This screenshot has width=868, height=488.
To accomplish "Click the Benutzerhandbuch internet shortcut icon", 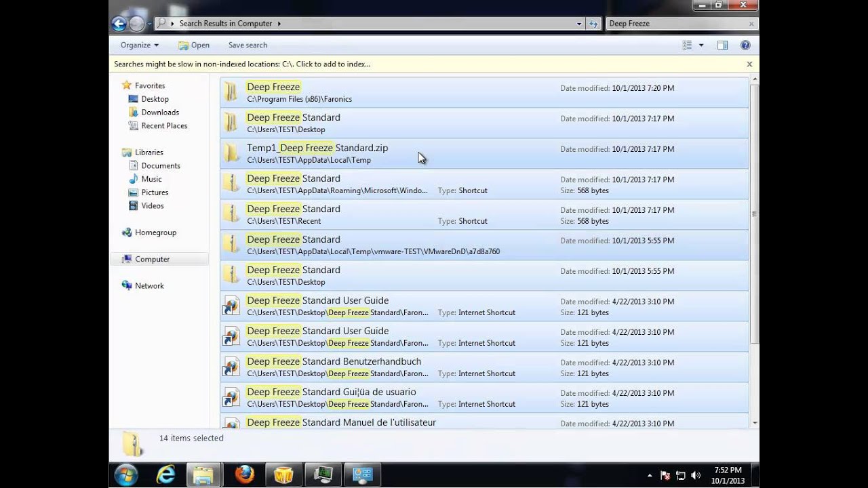I will coord(231,367).
